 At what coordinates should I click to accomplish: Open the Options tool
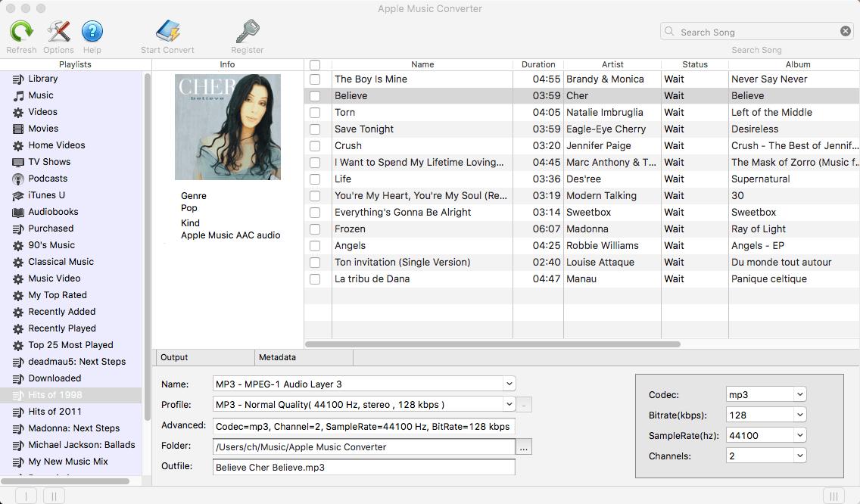click(58, 32)
